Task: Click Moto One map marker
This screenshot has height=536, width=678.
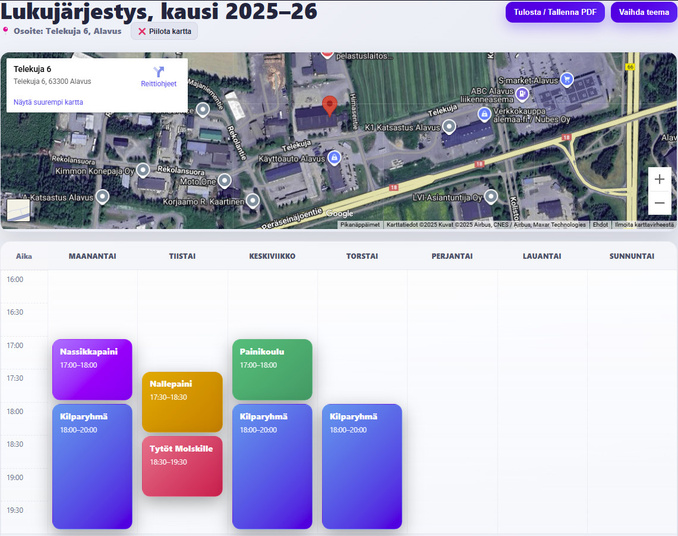Action: coord(224,180)
